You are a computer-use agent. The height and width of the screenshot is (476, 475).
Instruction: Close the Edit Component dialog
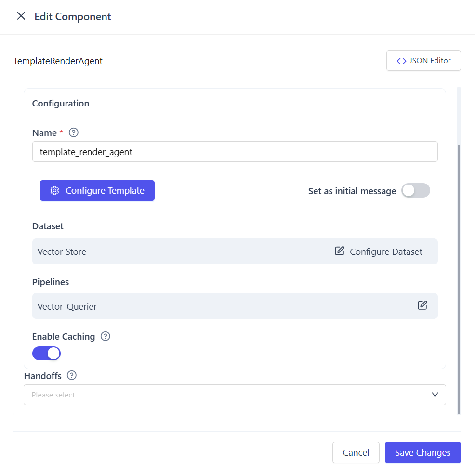[x=21, y=16]
